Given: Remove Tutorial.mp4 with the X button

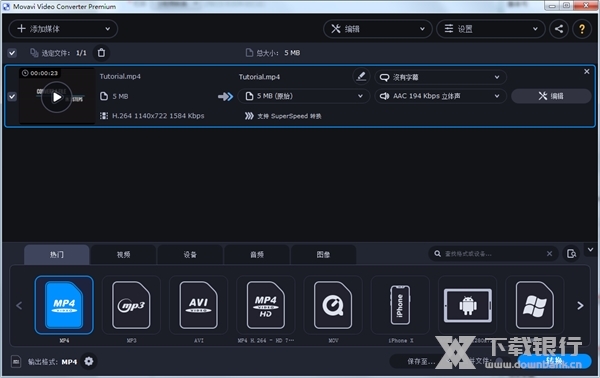Looking at the screenshot, I should point(587,72).
